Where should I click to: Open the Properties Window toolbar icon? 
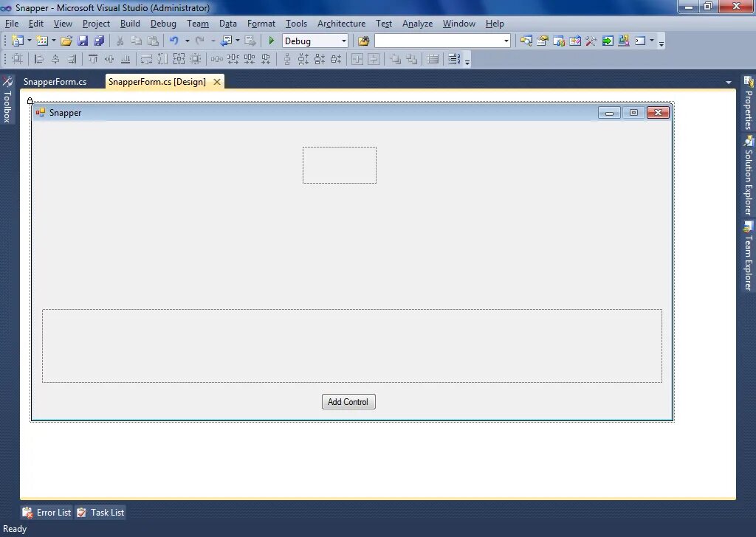541,41
